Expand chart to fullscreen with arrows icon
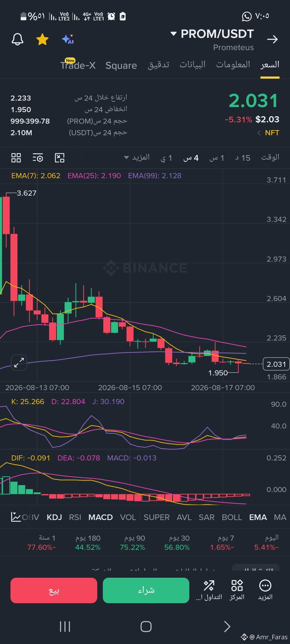Image resolution: width=290 pixels, height=644 pixels. [x=19, y=363]
